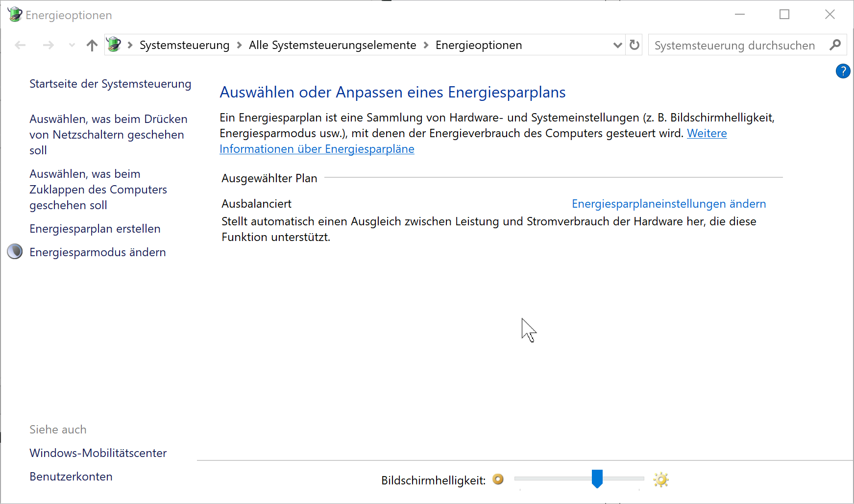The image size is (854, 504).
Task: Click the back navigation arrow
Action: (x=20, y=46)
